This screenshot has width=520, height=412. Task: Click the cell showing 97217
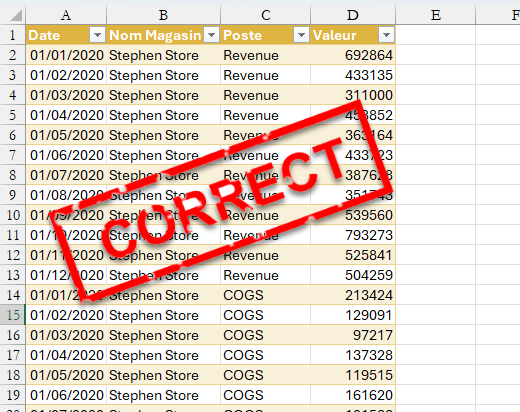pos(353,335)
